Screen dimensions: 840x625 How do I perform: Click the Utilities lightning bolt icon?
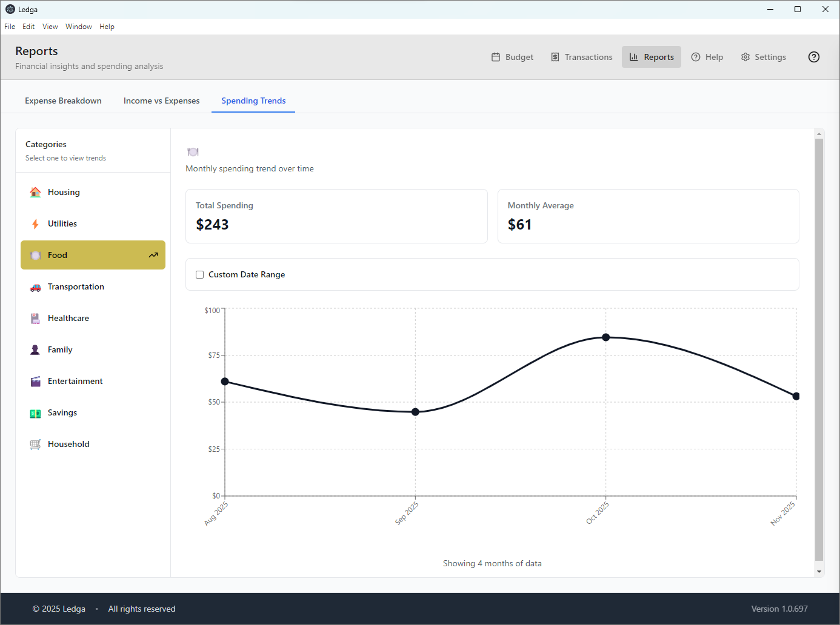pos(35,223)
